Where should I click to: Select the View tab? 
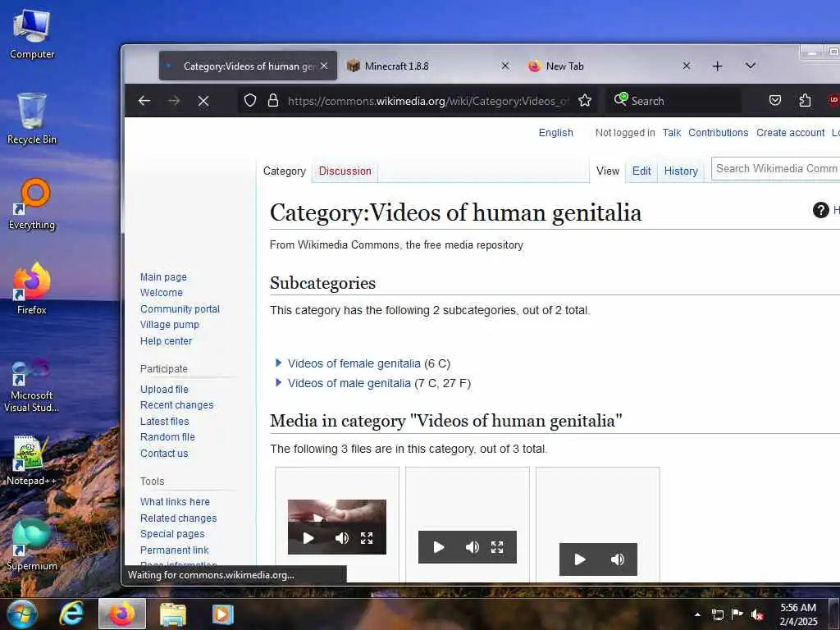coord(608,171)
